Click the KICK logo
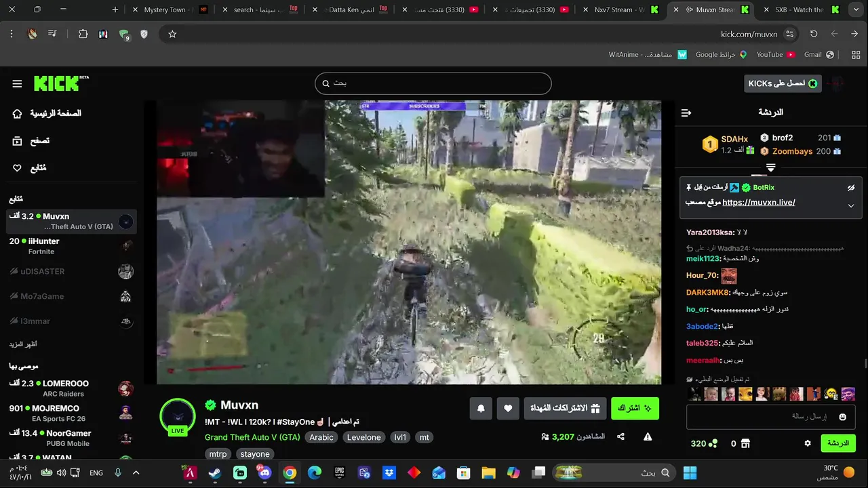Viewport: 868px width, 488px height. 61,83
